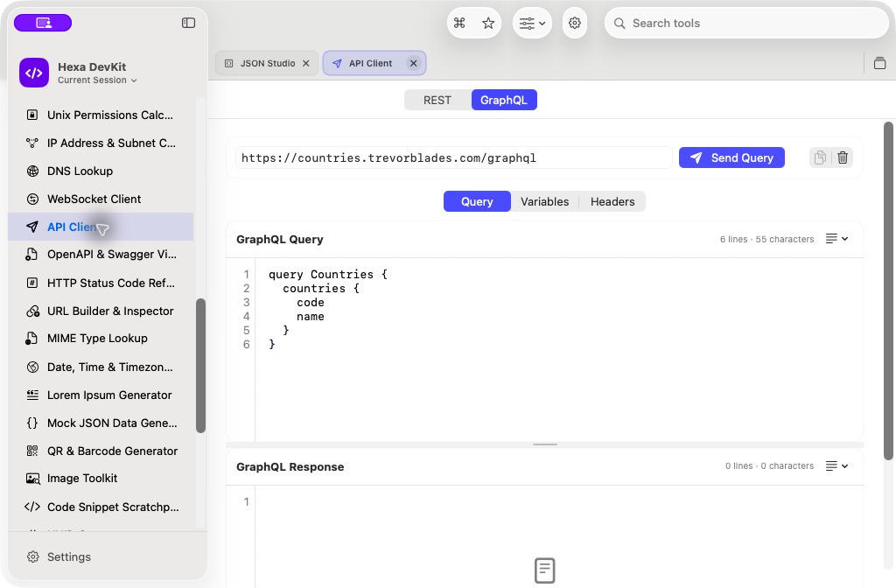Open Lorem Ipsum Generator icon
Image resolution: width=896 pixels, height=588 pixels.
pyautogui.click(x=32, y=395)
